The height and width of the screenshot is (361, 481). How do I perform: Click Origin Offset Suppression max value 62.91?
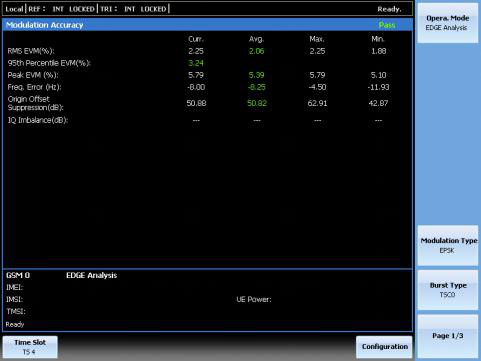click(x=317, y=103)
